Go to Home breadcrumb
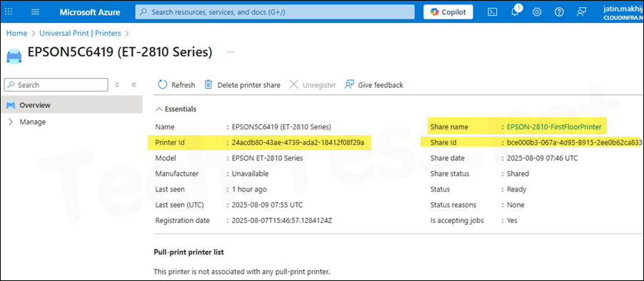644x281 pixels. (x=16, y=33)
